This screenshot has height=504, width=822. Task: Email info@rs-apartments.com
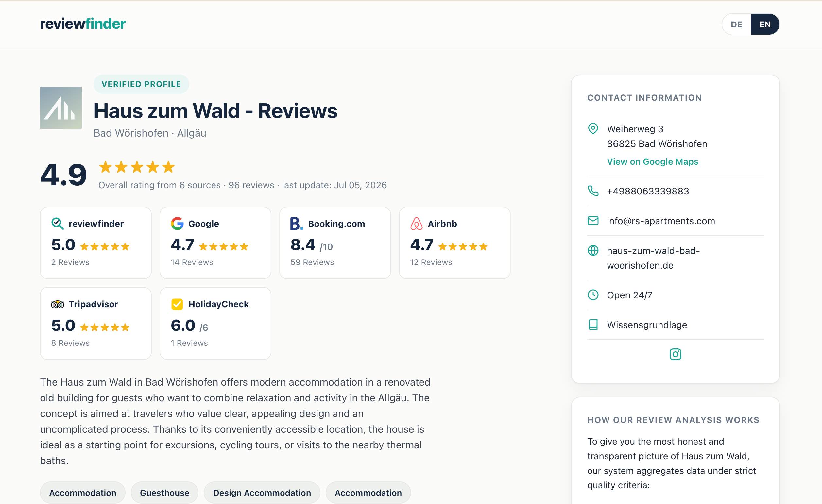click(x=660, y=221)
